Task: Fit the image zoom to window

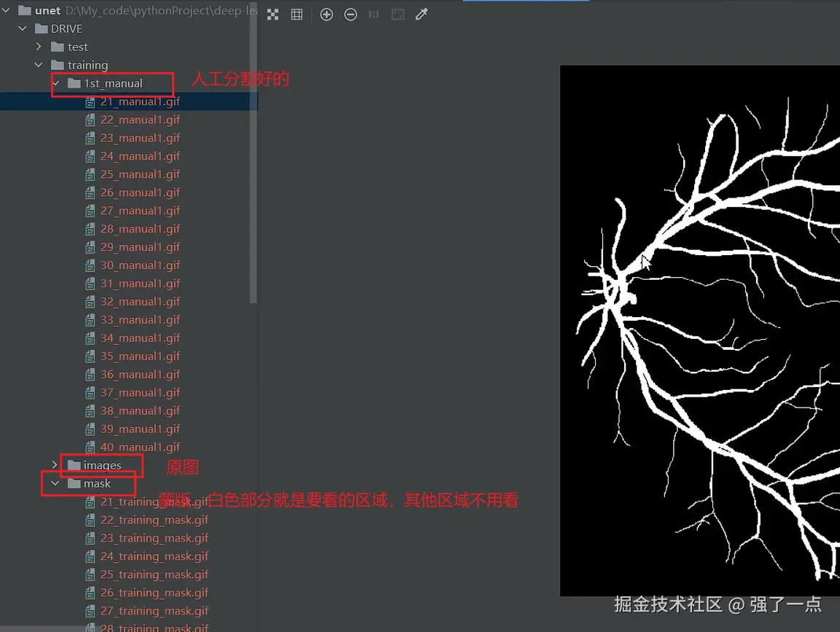Action: (x=397, y=15)
